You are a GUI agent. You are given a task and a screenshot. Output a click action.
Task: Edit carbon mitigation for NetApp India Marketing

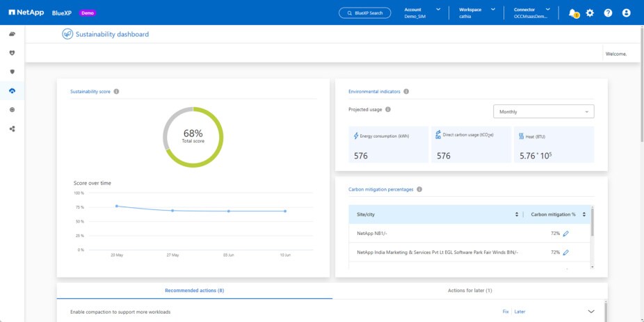pos(565,252)
